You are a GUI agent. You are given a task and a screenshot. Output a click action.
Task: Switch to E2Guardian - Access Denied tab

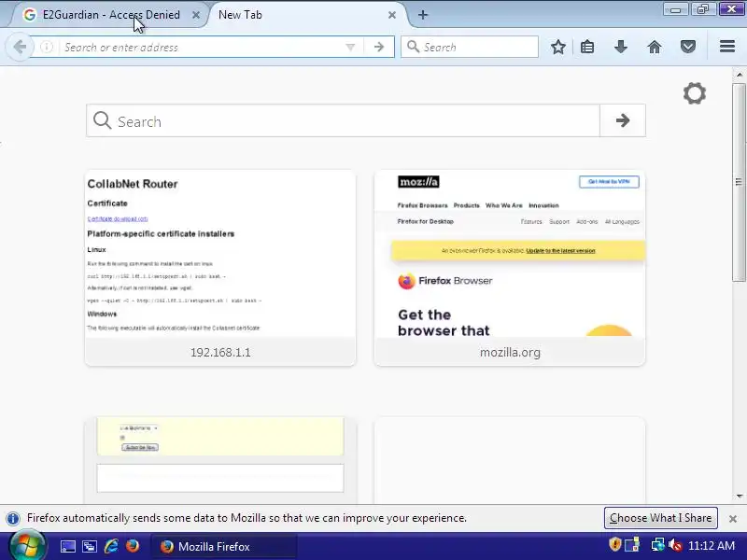click(x=110, y=15)
